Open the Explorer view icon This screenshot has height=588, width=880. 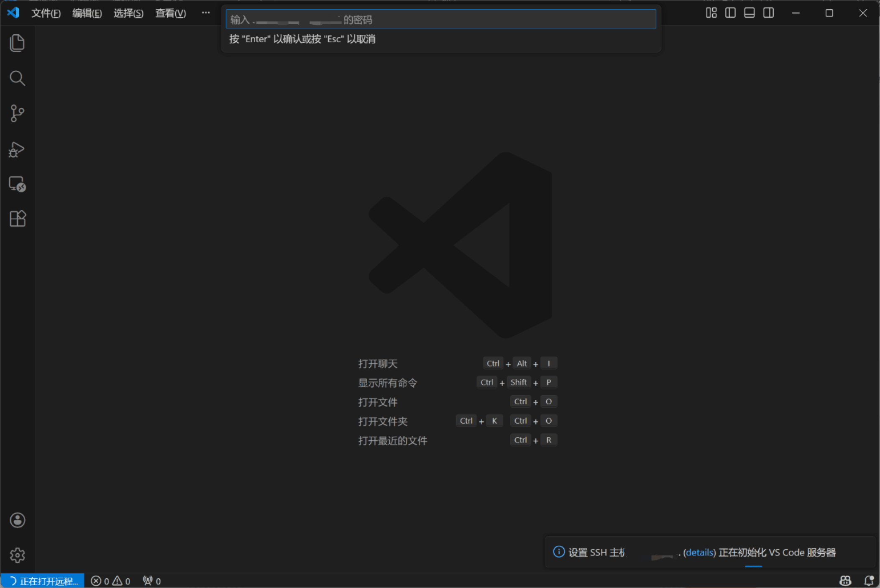click(x=17, y=43)
